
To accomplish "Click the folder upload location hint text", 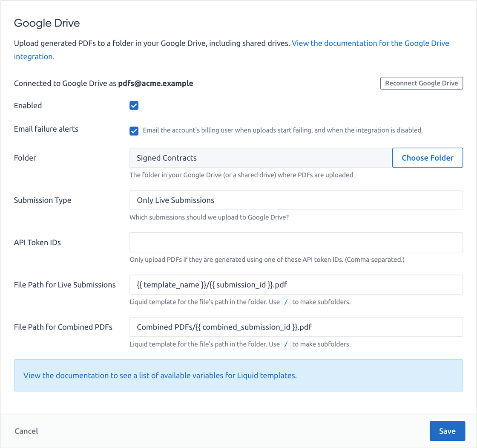I will (x=241, y=175).
